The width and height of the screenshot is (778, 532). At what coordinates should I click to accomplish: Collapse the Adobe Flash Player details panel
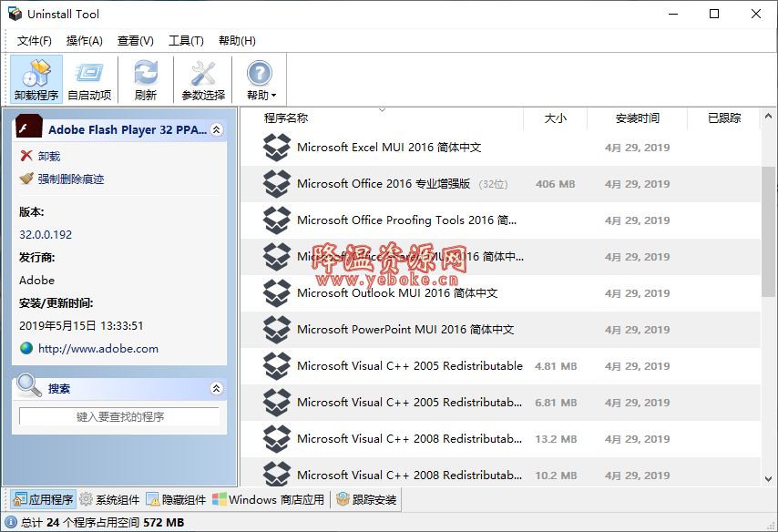click(x=216, y=129)
